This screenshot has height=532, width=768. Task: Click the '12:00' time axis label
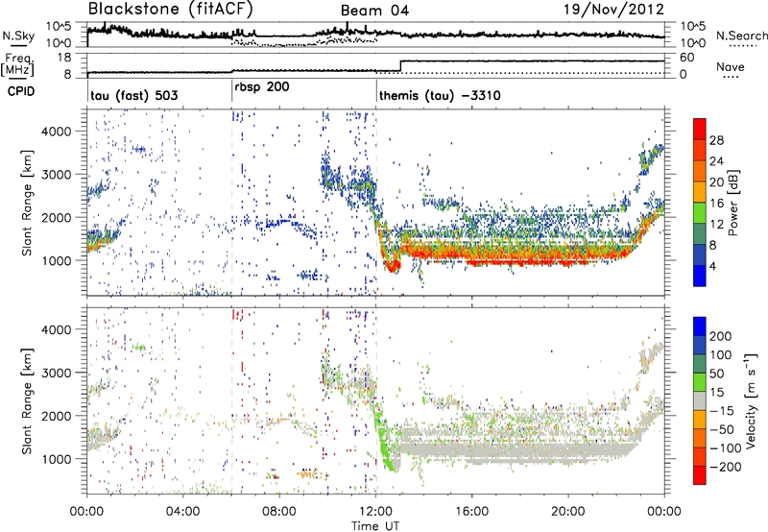tap(375, 512)
